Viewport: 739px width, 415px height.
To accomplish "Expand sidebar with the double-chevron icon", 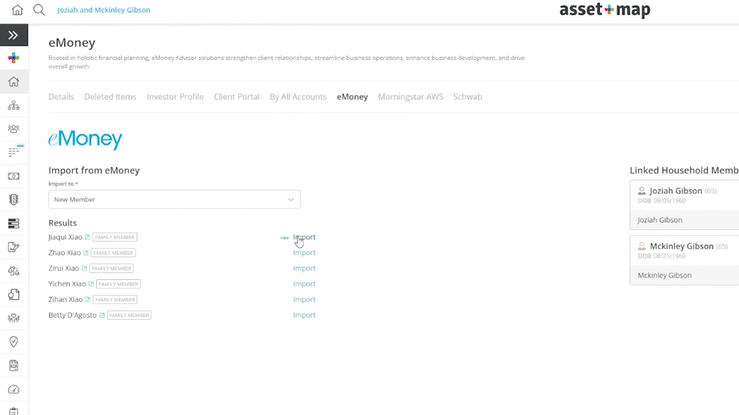I will 14,35.
